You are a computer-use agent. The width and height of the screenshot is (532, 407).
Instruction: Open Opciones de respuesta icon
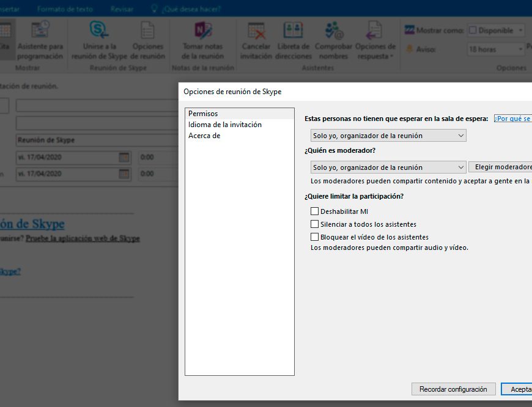click(x=374, y=30)
